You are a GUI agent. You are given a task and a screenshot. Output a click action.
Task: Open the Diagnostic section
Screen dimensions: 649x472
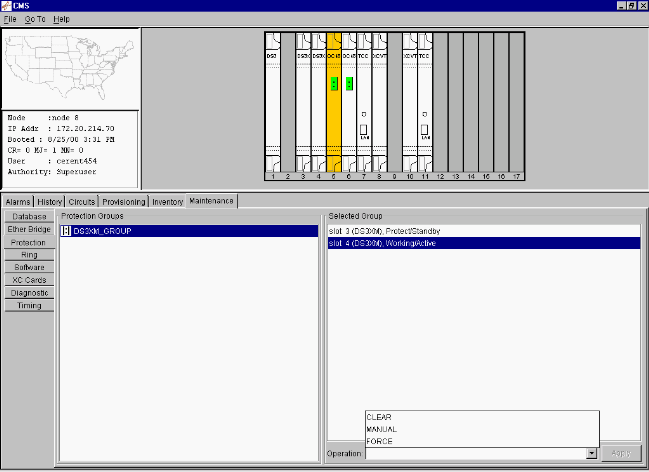[29, 293]
